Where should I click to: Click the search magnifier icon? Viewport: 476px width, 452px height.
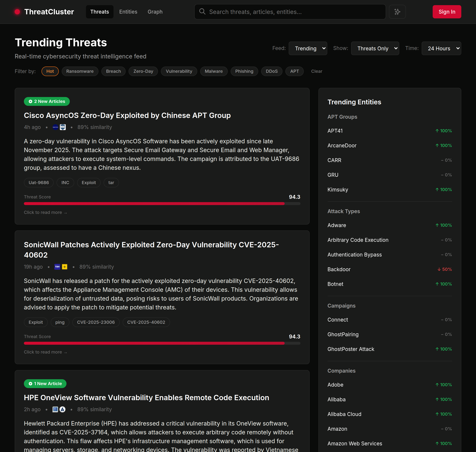point(202,12)
